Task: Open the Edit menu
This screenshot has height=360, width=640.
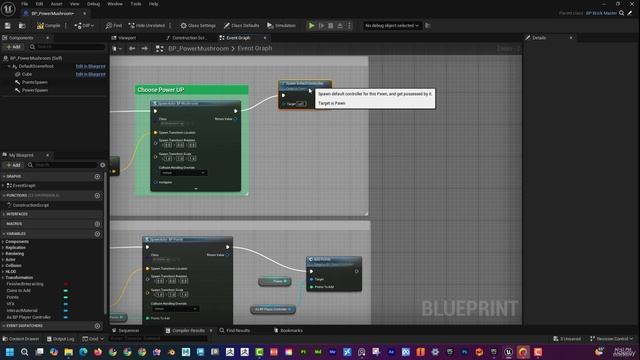Action: pyautogui.click(x=39, y=4)
